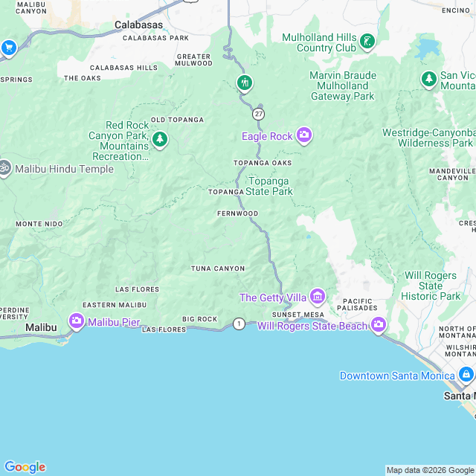Open the Google logo link
This screenshot has width=476, height=476.
click(25, 467)
